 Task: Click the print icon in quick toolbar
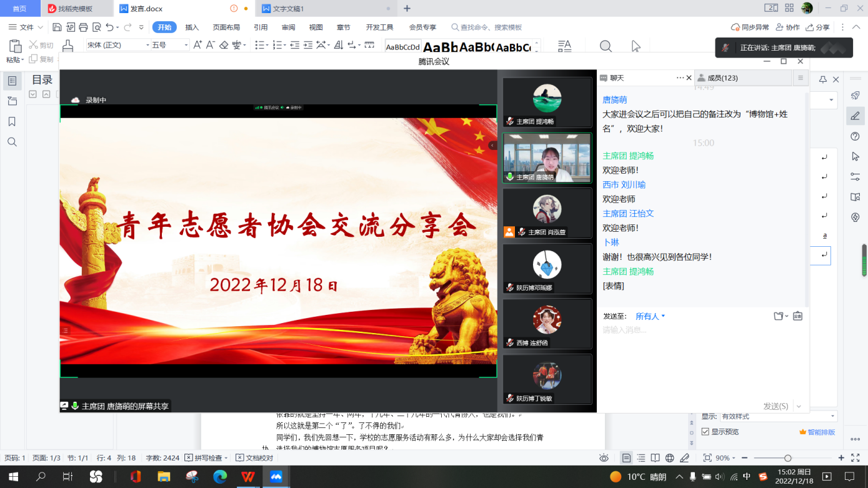pos(83,27)
